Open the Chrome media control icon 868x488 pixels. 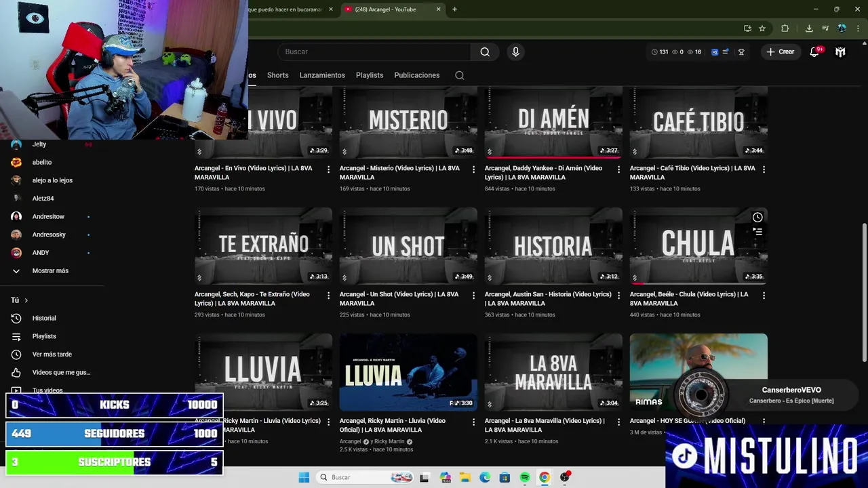point(825,28)
